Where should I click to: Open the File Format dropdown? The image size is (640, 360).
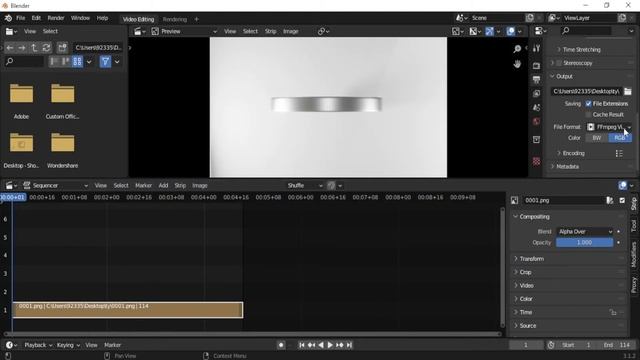609,127
